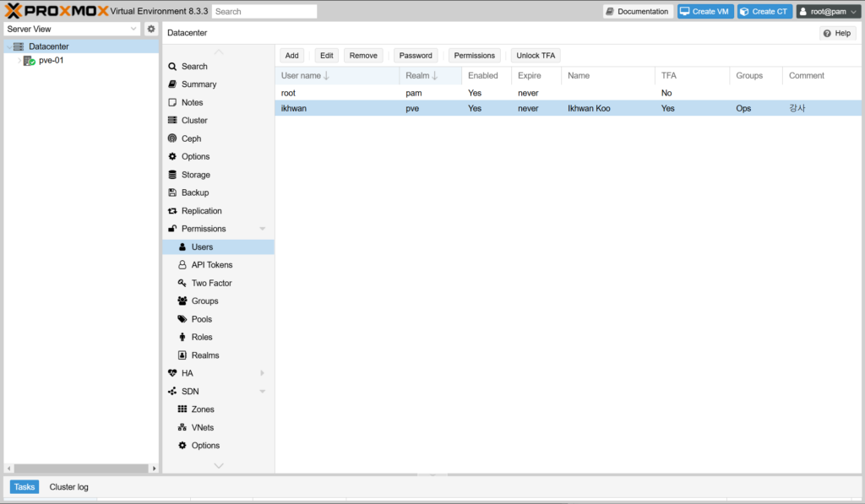Expand the HA section arrow
The image size is (865, 504).
(262, 373)
